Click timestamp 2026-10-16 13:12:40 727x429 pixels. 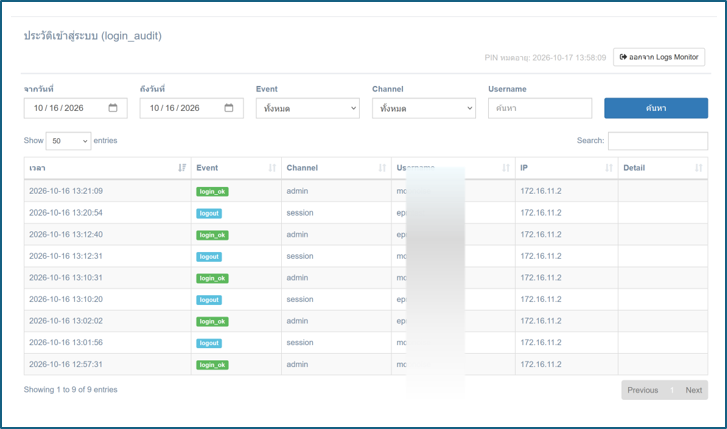[x=66, y=235]
